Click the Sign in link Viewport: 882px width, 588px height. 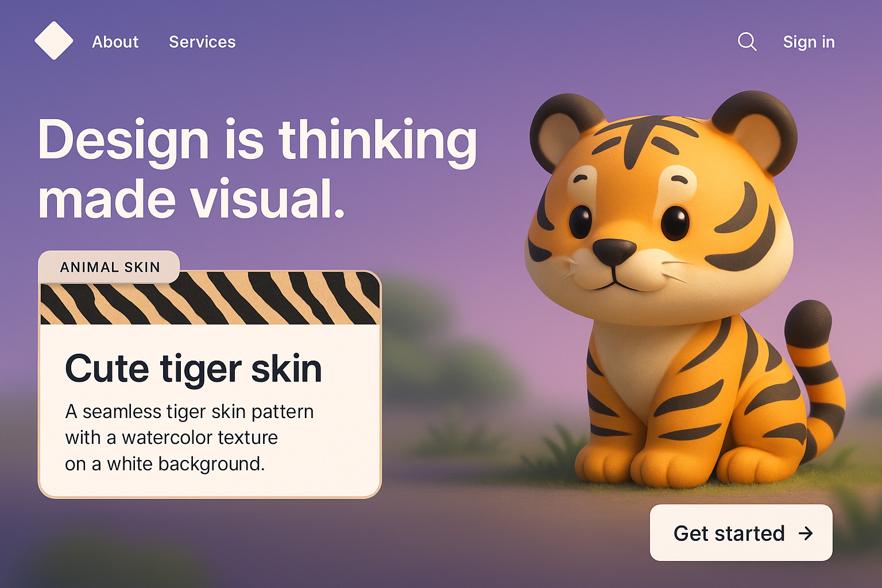(808, 42)
